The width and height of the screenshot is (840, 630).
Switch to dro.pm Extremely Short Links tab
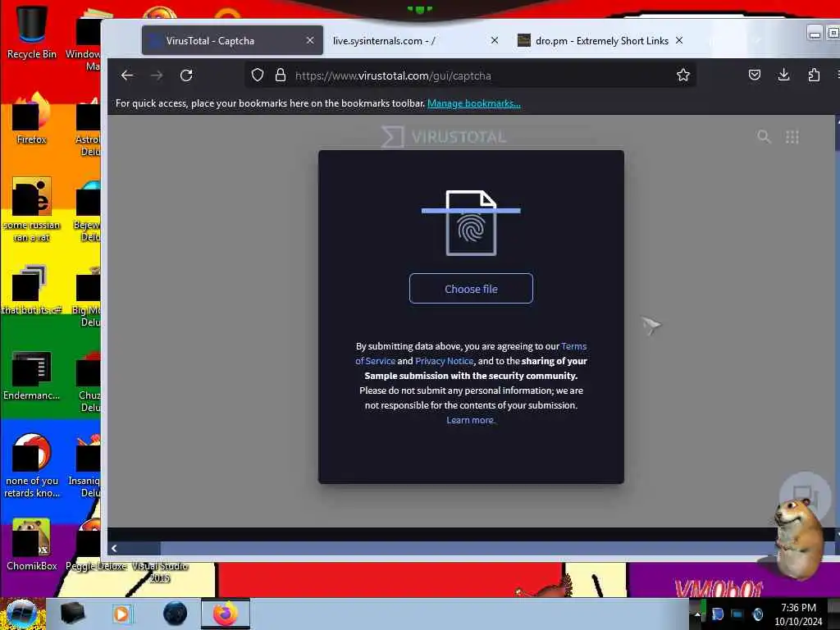[600, 41]
